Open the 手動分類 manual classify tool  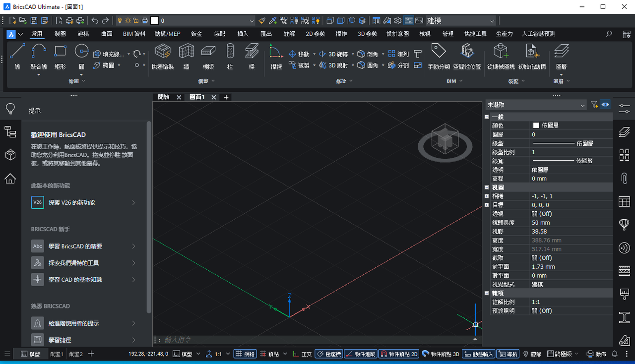(439, 57)
